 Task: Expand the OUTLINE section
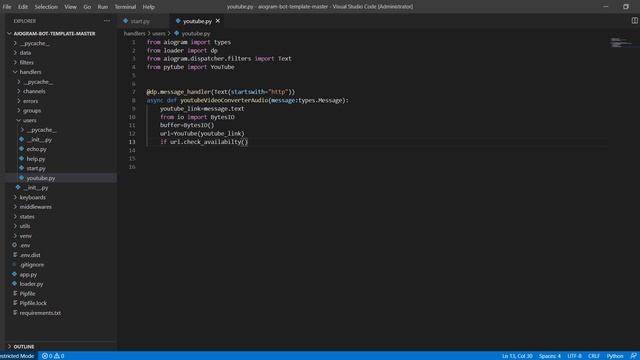pos(24,347)
